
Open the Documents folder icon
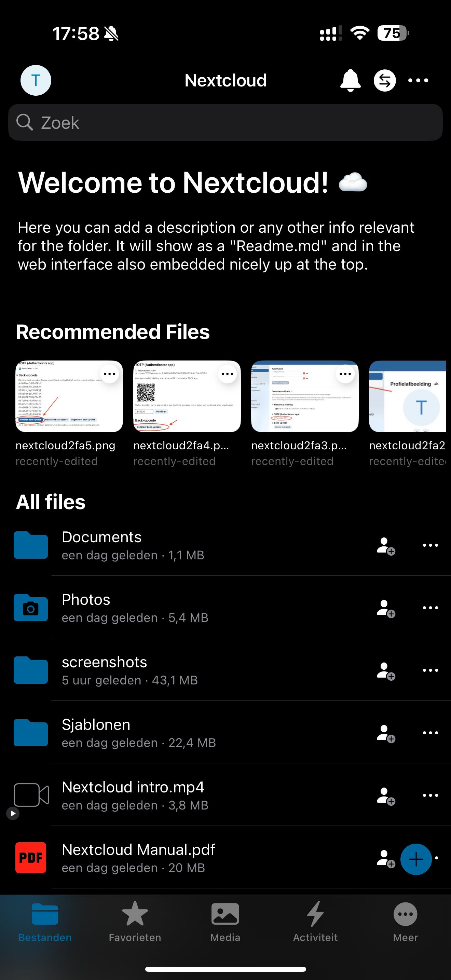click(31, 545)
